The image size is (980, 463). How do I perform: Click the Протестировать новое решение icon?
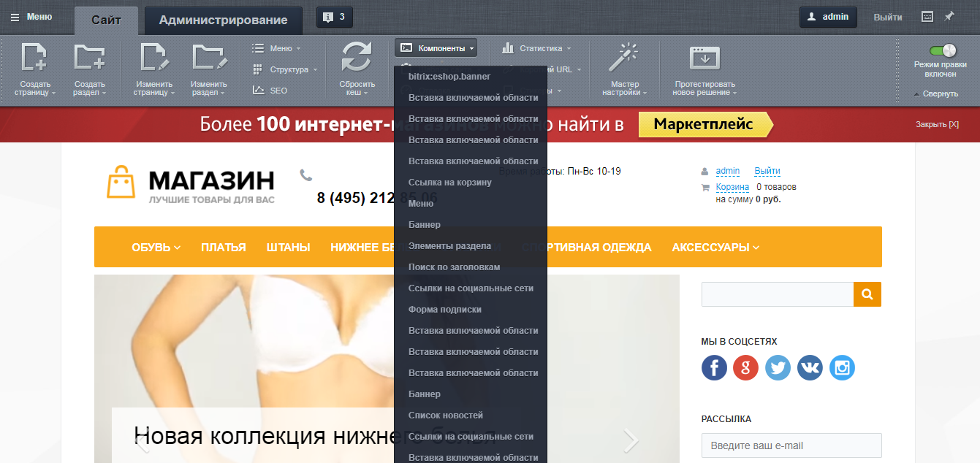[x=704, y=58]
